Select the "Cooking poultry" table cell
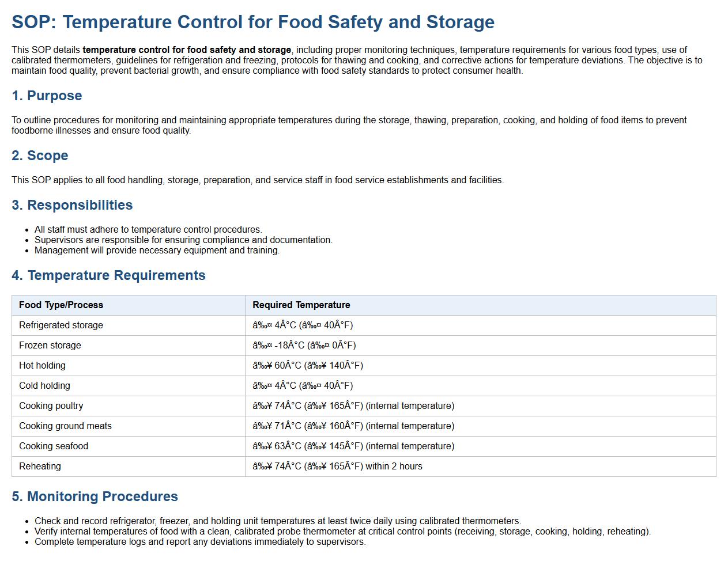Viewport: 728px width, 561px height. [x=51, y=406]
